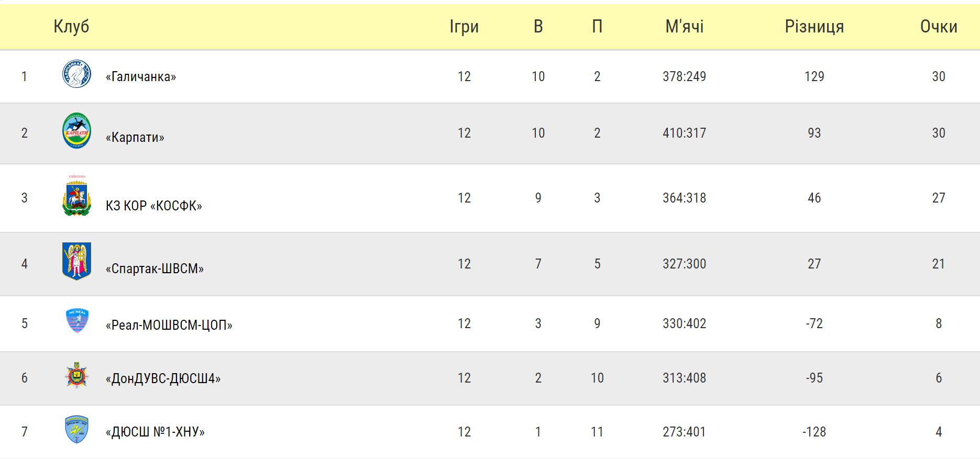Open the «Карпати» team name
The height and width of the screenshot is (459, 980).
click(135, 137)
